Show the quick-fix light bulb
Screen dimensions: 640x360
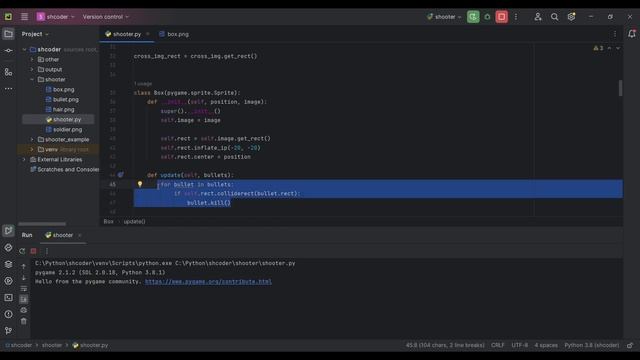(140, 184)
